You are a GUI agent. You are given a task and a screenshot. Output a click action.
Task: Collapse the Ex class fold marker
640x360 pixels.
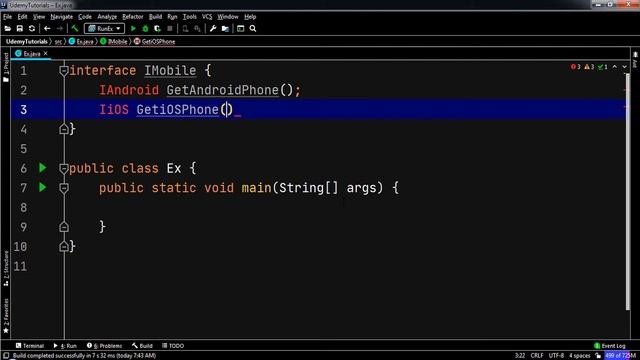pos(64,168)
